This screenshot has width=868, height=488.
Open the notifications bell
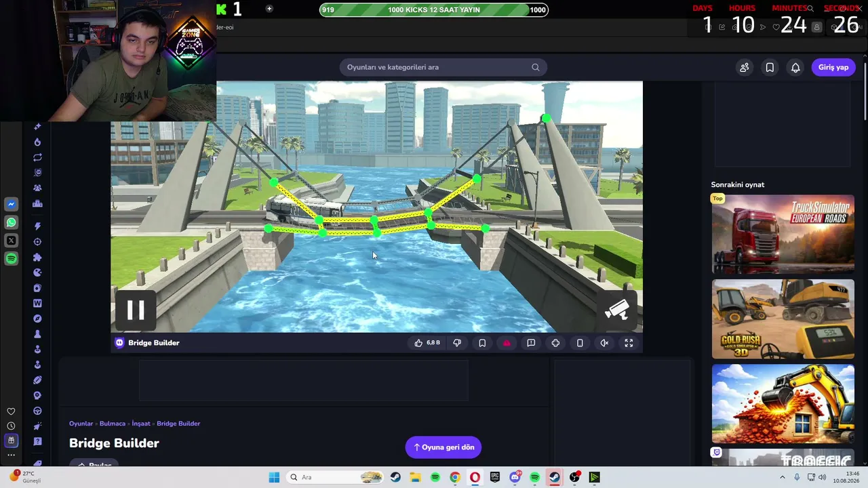795,67
